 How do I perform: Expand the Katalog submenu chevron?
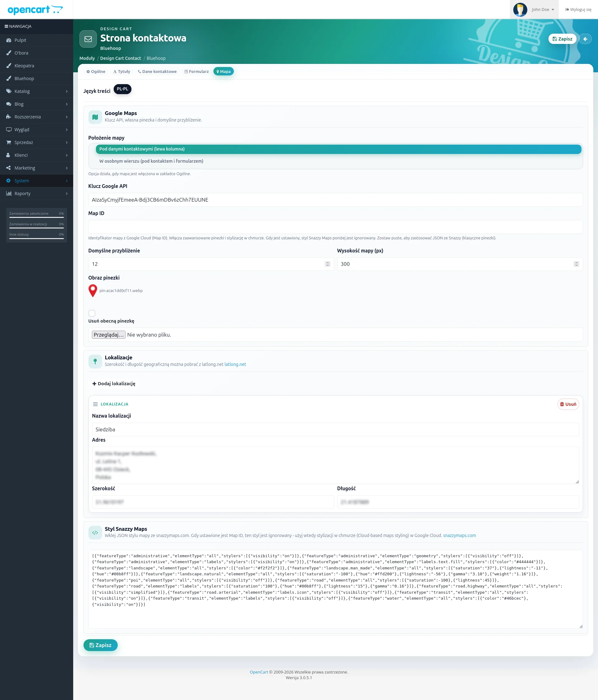click(67, 91)
